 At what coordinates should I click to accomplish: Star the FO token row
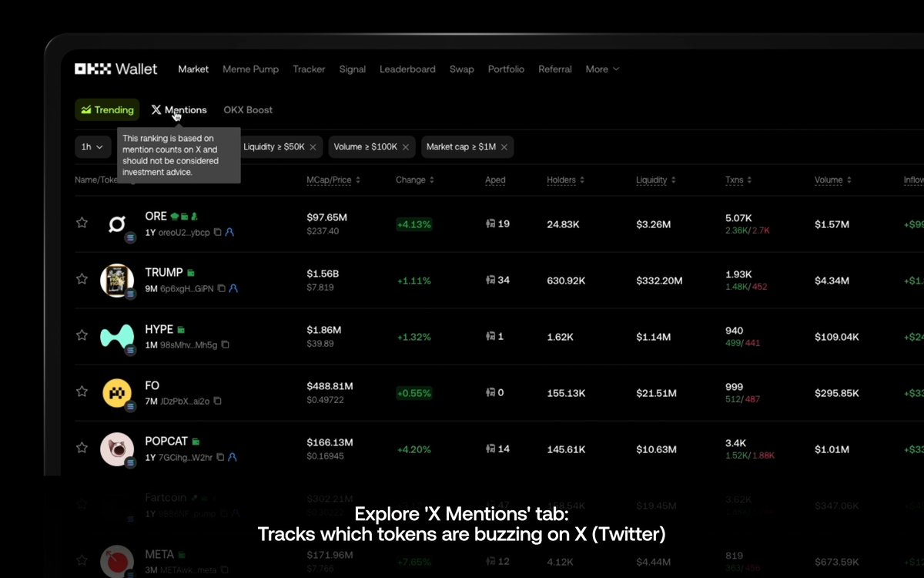pos(82,391)
